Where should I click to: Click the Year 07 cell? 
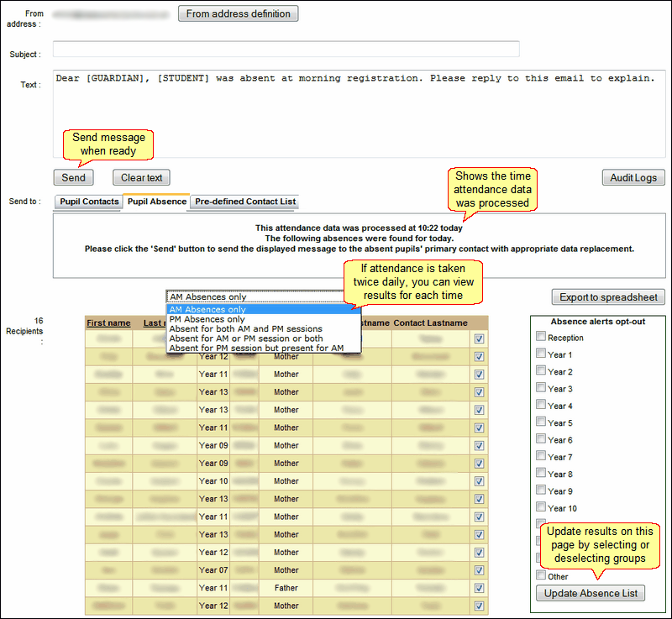click(x=213, y=570)
